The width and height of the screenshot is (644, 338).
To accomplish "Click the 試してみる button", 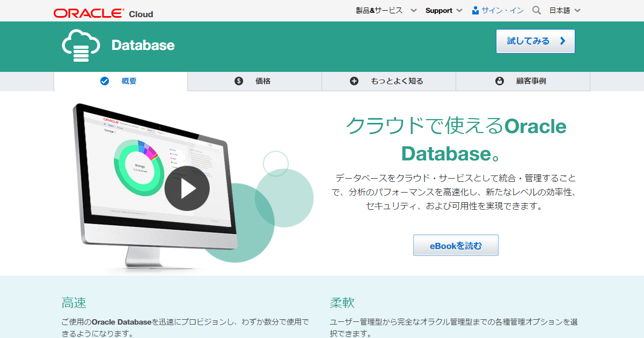I will click(535, 41).
